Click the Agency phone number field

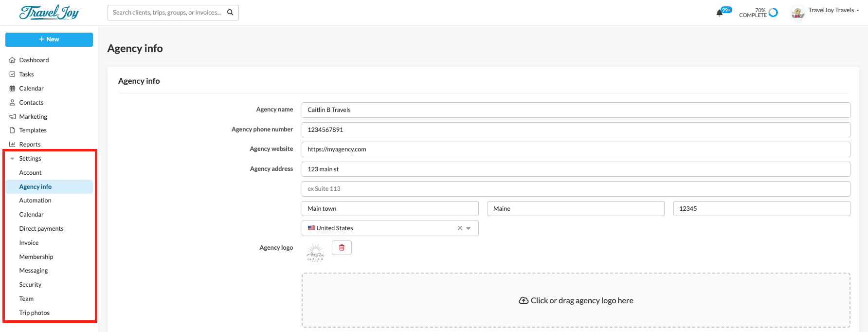click(x=576, y=130)
